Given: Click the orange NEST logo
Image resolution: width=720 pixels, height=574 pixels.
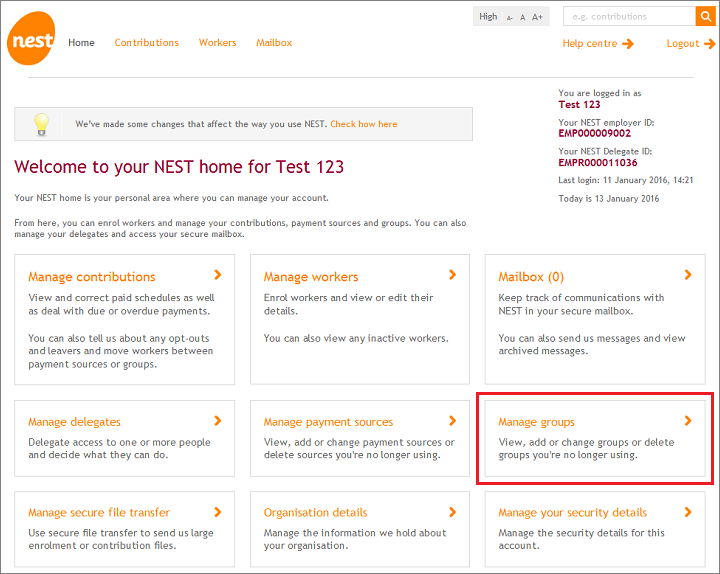Looking at the screenshot, I should 31,39.
